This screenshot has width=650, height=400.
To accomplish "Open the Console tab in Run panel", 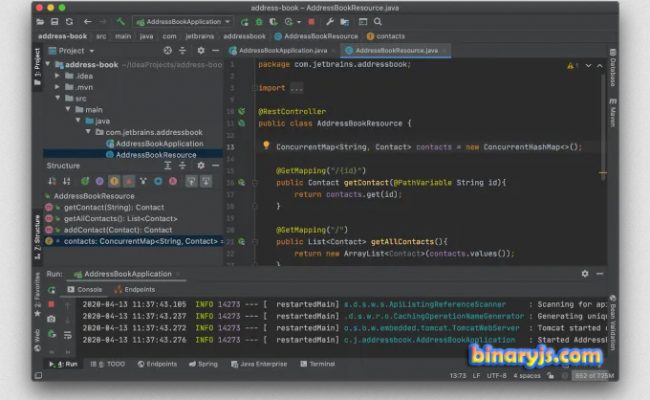I will pos(85,289).
